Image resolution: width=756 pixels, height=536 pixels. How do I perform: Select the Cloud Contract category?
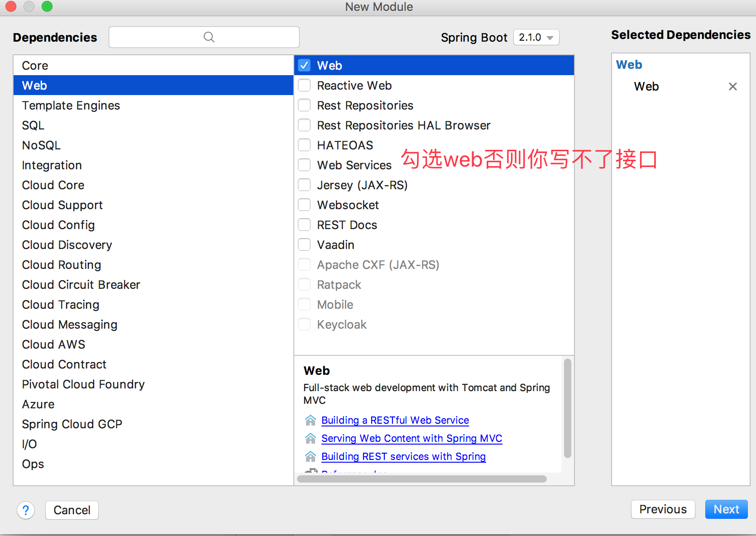(153, 364)
